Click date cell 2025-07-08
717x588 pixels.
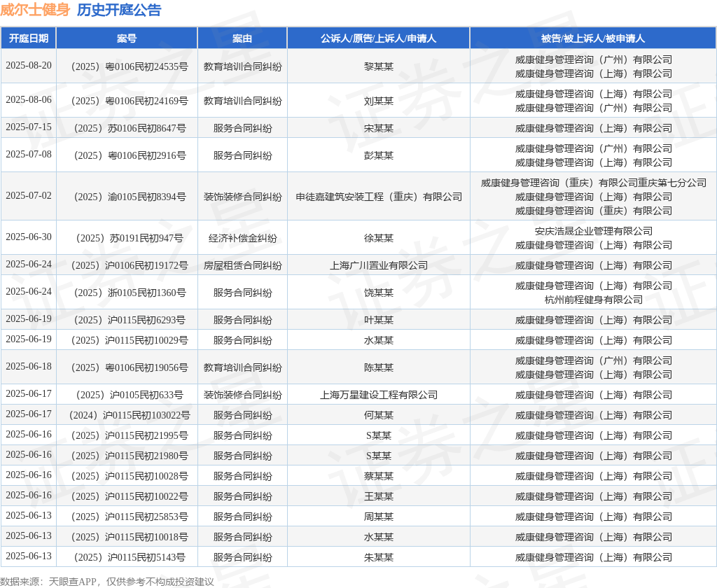point(28,155)
